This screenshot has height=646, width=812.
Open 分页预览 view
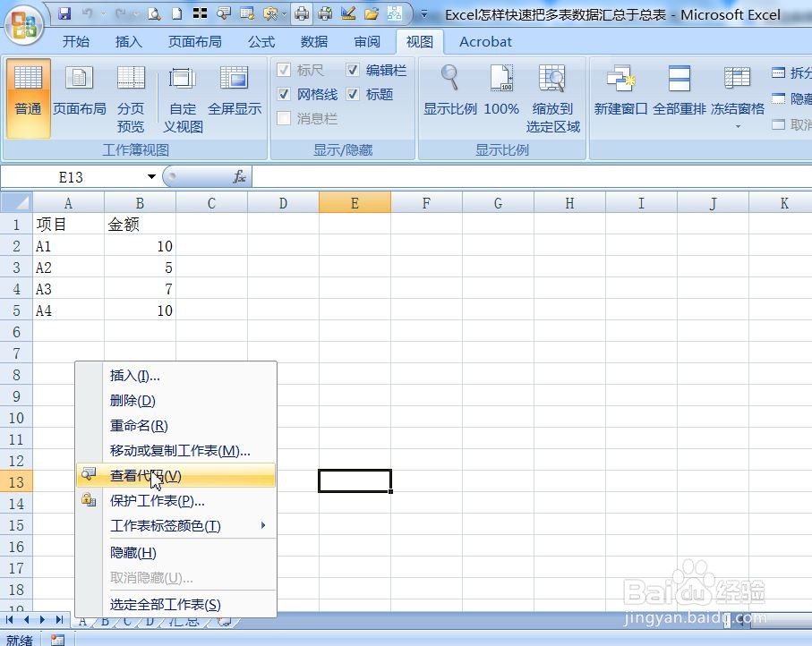(x=130, y=94)
